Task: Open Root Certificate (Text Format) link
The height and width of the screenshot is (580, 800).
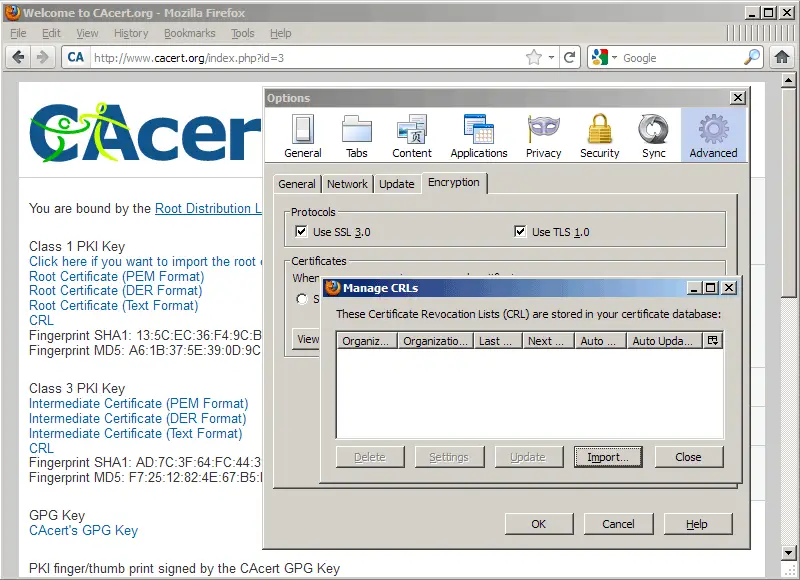Action: (114, 306)
